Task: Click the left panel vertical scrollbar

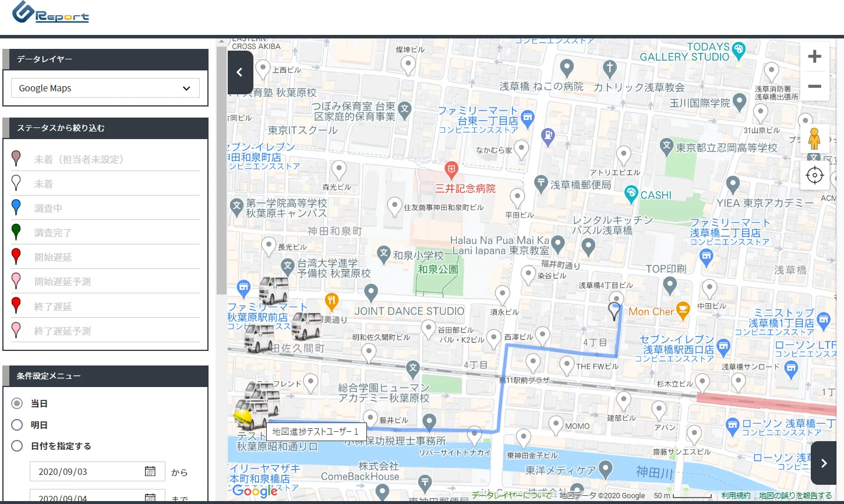Action: 221,169
